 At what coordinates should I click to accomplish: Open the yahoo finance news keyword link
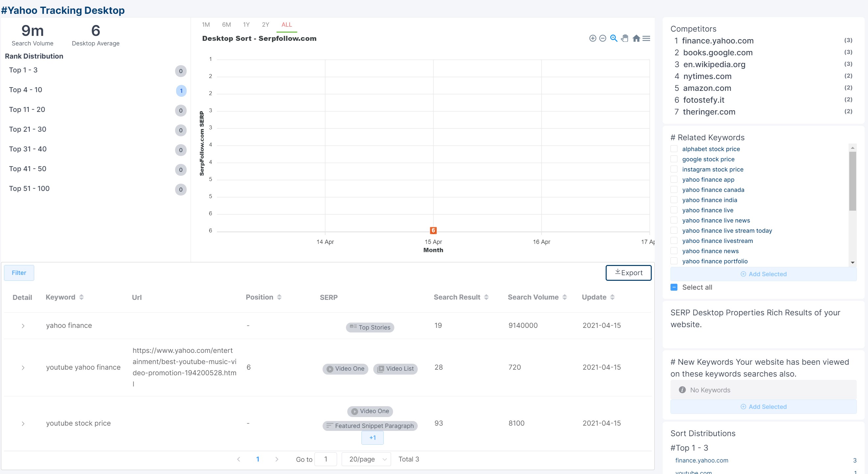pyautogui.click(x=710, y=251)
